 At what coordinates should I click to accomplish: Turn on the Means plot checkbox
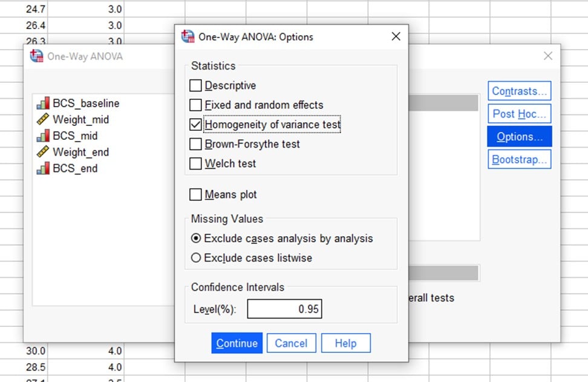click(195, 195)
